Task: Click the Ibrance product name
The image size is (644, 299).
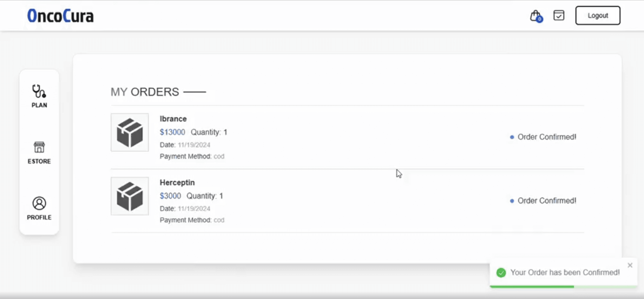Action: pos(173,119)
